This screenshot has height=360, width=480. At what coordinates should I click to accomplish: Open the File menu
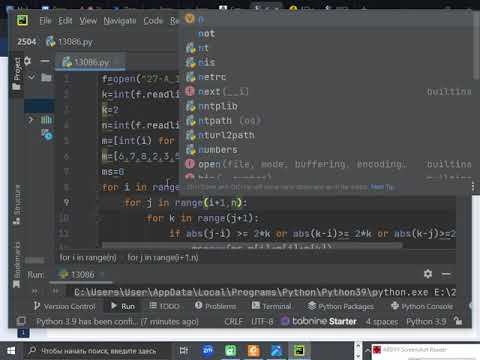(x=45, y=21)
